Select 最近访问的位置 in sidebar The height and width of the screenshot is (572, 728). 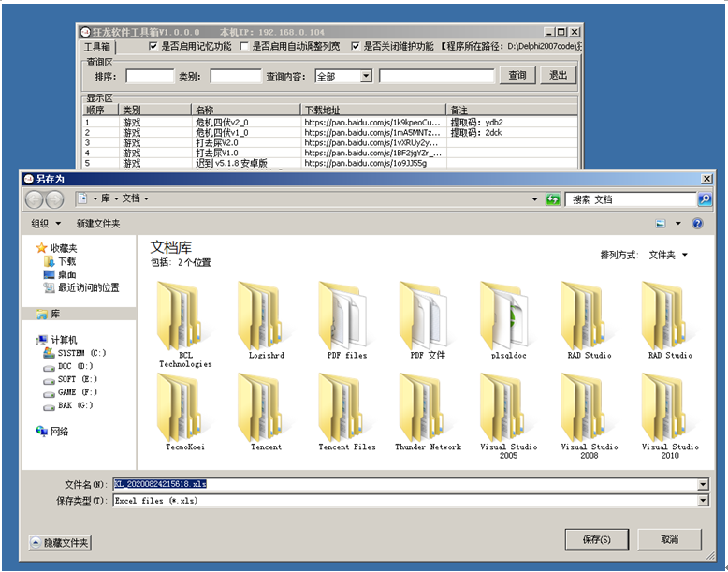81,287
